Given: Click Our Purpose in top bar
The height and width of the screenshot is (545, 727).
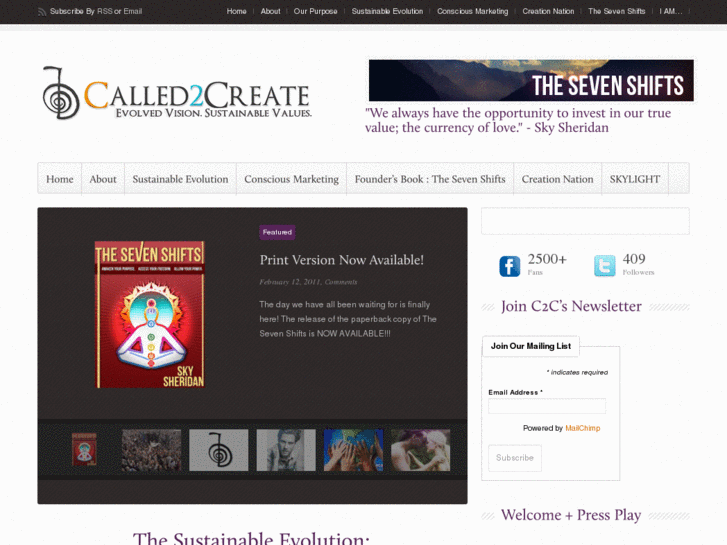Looking at the screenshot, I should [x=315, y=11].
